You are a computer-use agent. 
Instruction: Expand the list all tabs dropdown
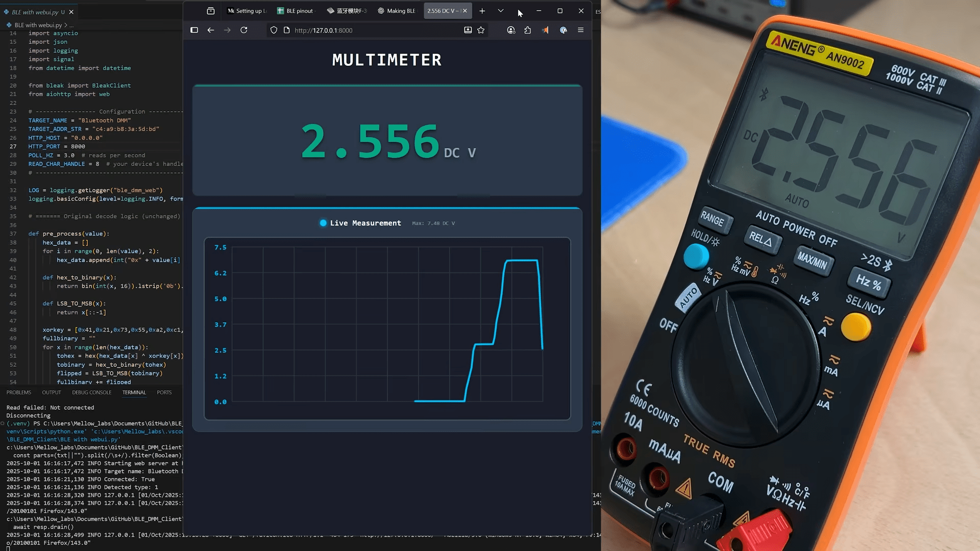point(501,11)
